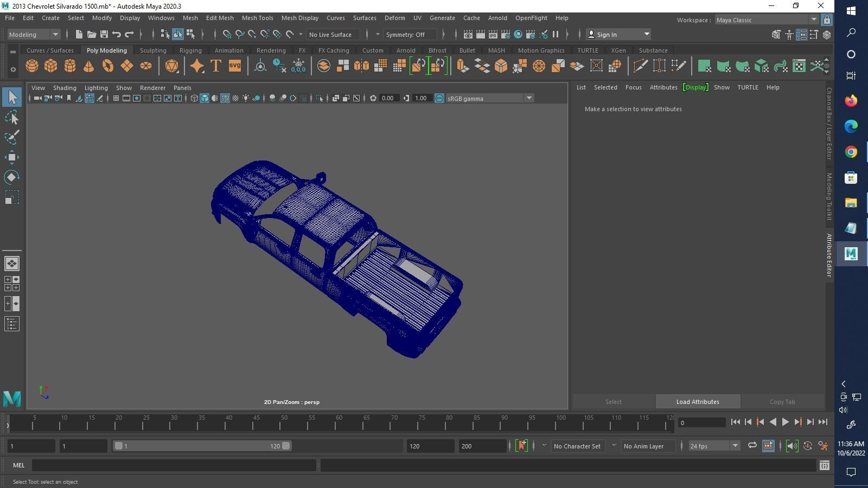The height and width of the screenshot is (488, 868).
Task: Click the viewport gamma 1.00 field
Action: tap(422, 98)
